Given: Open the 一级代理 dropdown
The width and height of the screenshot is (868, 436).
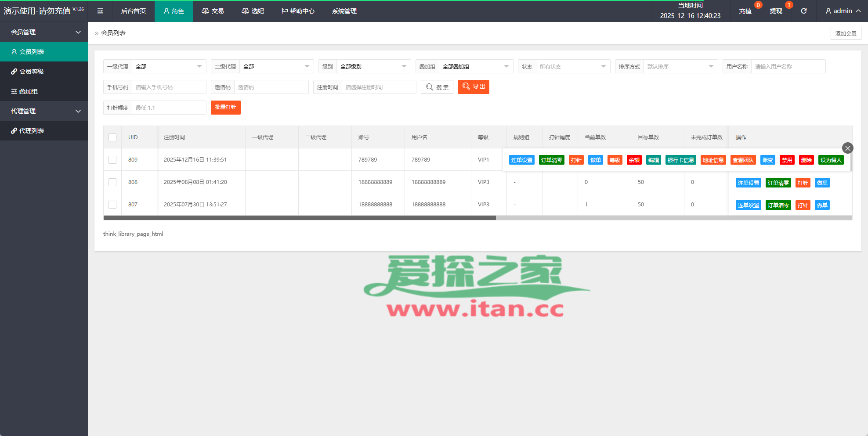Looking at the screenshot, I should (169, 67).
